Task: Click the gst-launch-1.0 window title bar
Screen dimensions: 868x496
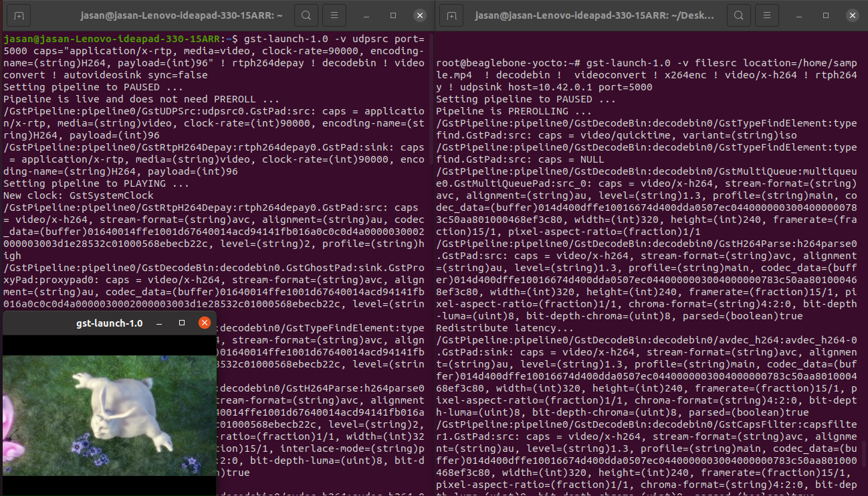Action: click(109, 323)
